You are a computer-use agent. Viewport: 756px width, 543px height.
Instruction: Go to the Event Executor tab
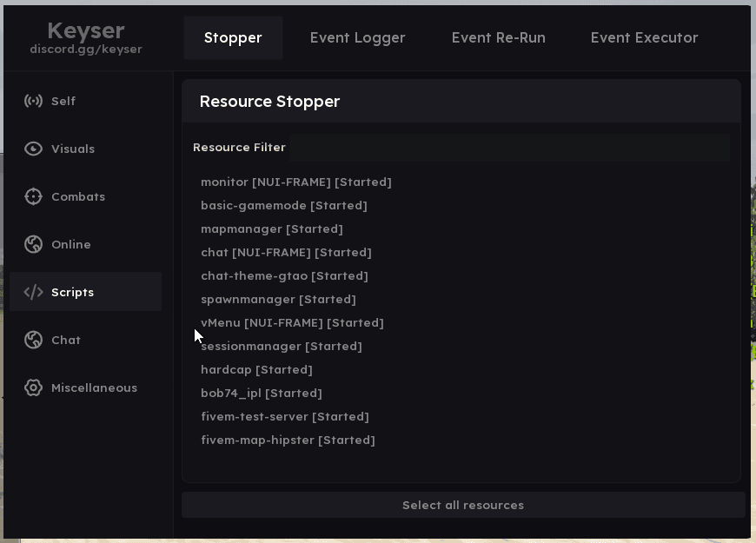tap(644, 37)
